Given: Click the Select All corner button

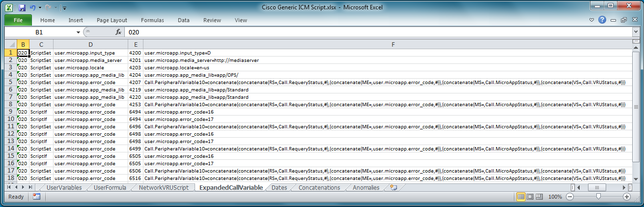Looking at the screenshot, I should click(x=10, y=44).
